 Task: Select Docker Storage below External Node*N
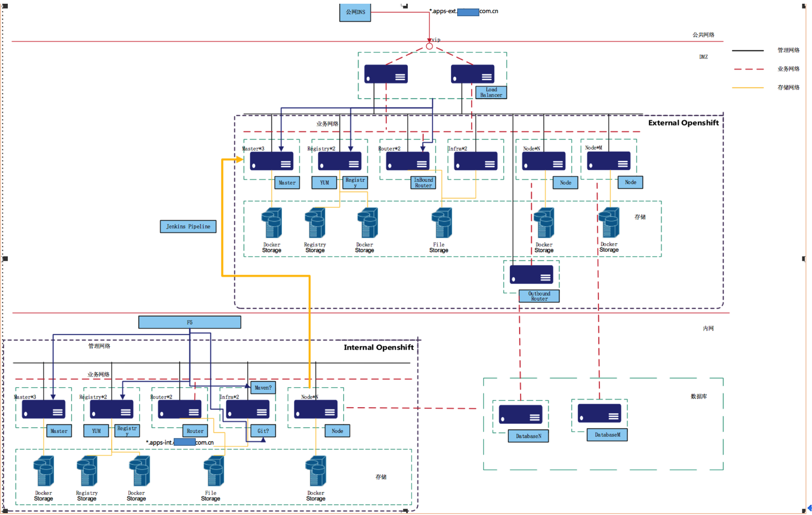click(x=544, y=223)
